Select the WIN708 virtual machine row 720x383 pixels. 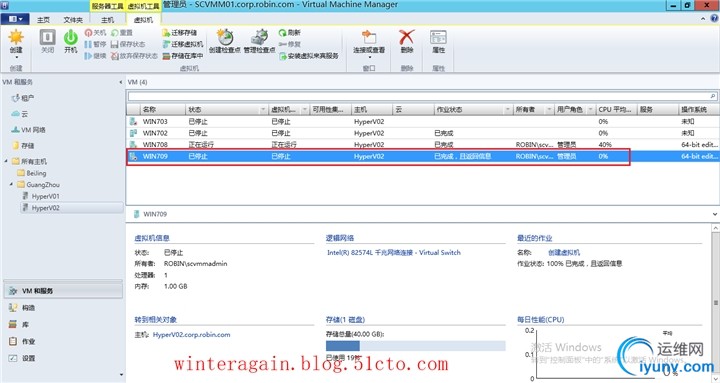422,144
